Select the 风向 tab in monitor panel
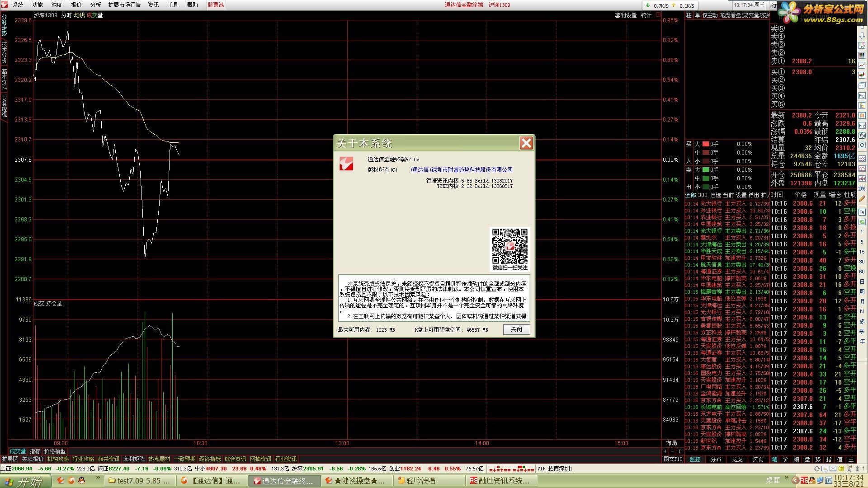The image size is (868, 488). [x=759, y=459]
